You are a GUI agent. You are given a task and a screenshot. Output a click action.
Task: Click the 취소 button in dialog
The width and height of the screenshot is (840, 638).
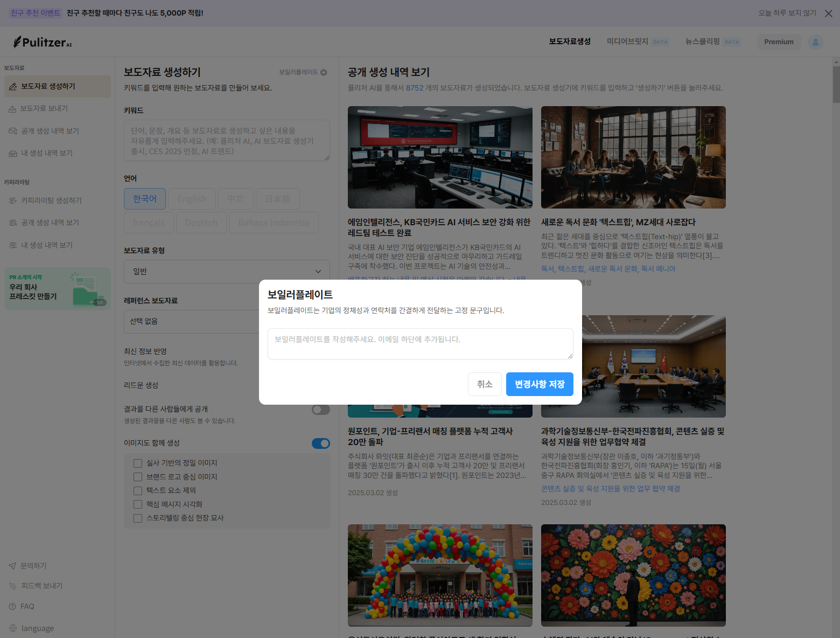(485, 384)
